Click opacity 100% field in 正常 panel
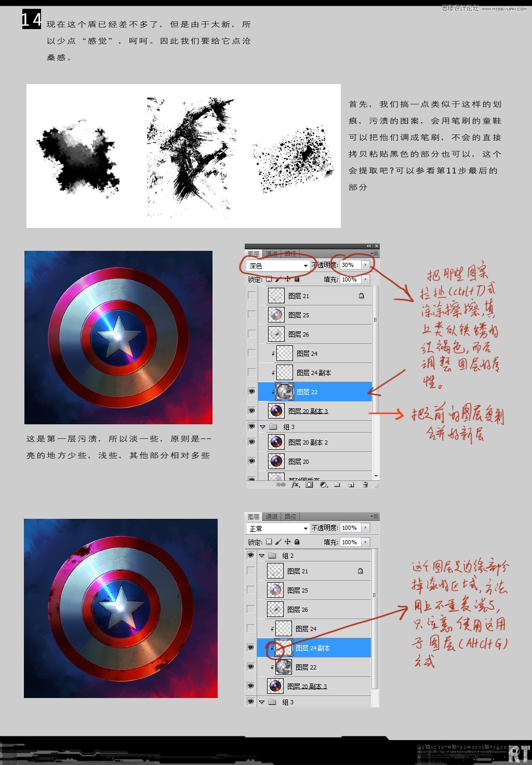 pos(351,528)
